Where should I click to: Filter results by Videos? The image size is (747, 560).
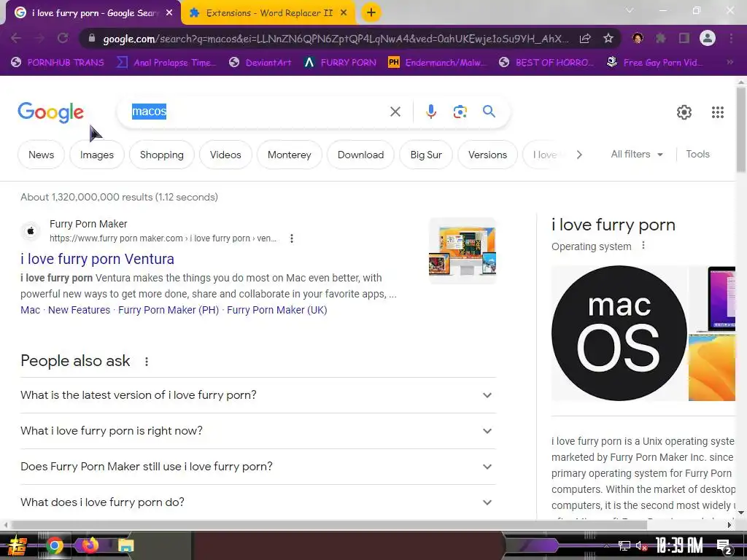225,155
